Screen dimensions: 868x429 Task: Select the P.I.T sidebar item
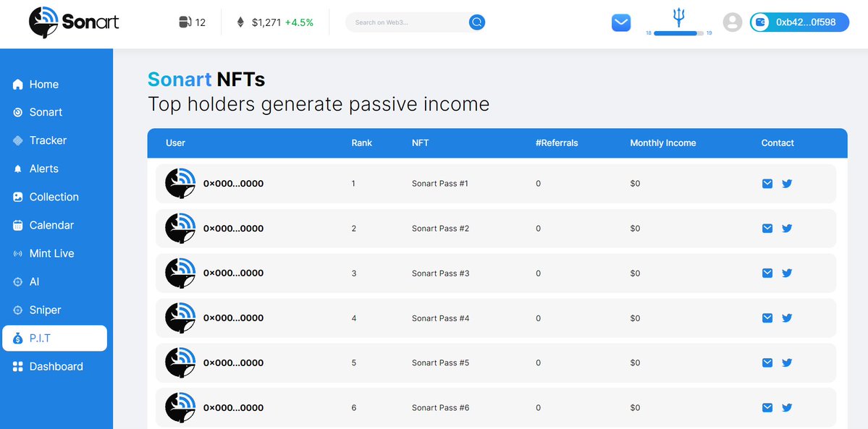55,339
